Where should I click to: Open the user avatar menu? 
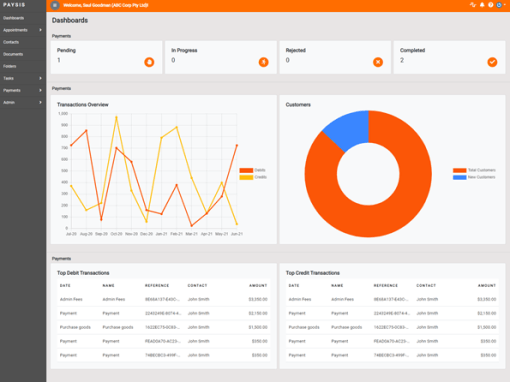click(499, 5)
